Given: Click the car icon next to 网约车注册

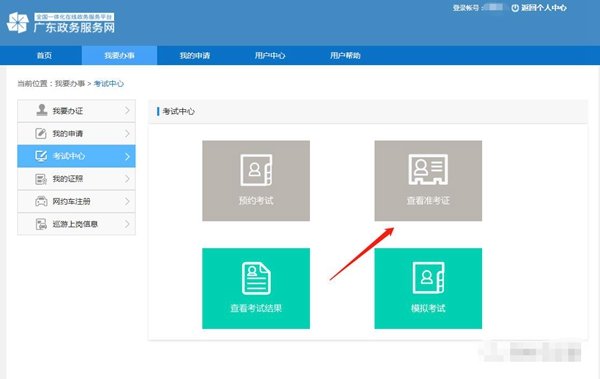Looking at the screenshot, I should [x=41, y=201].
